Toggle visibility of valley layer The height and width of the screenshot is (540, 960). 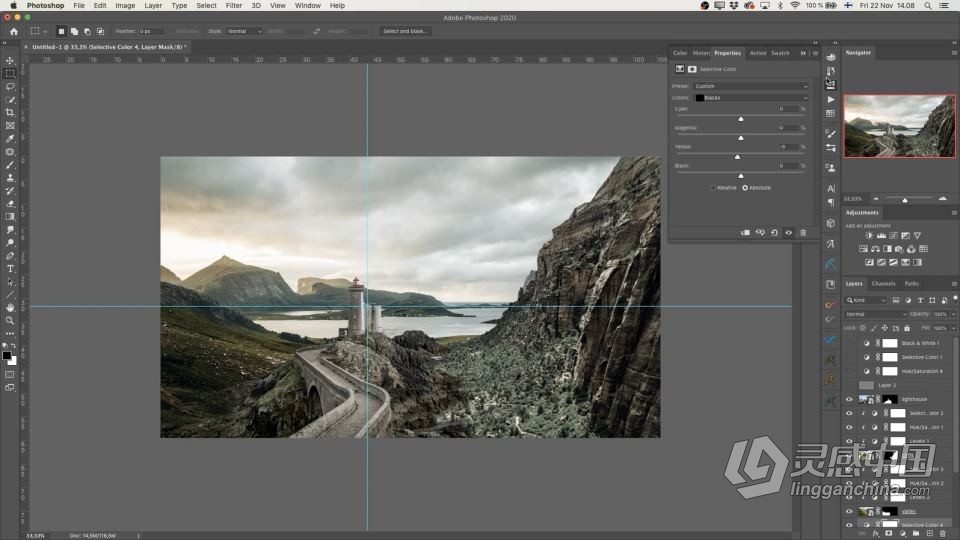(849, 511)
